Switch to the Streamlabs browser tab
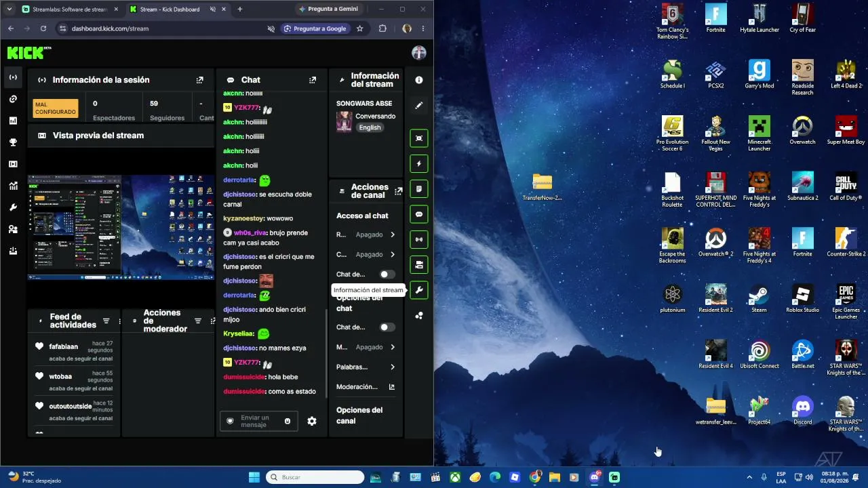 click(x=68, y=9)
